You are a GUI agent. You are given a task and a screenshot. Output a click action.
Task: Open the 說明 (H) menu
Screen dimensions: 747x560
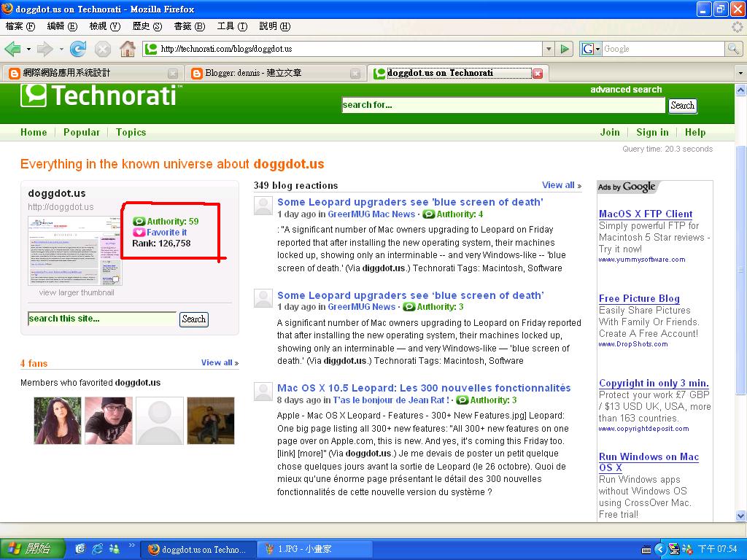[275, 26]
